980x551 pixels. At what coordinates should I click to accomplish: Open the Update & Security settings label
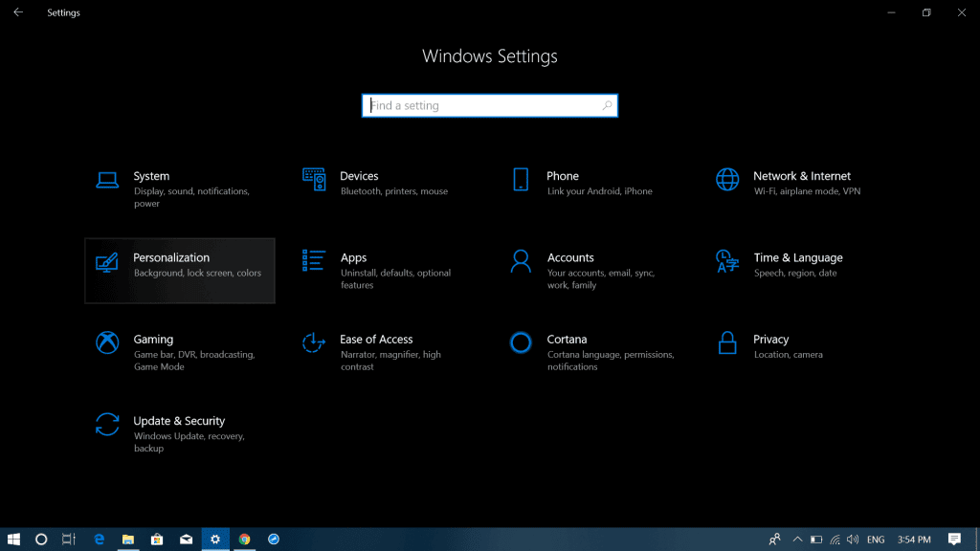coord(179,421)
